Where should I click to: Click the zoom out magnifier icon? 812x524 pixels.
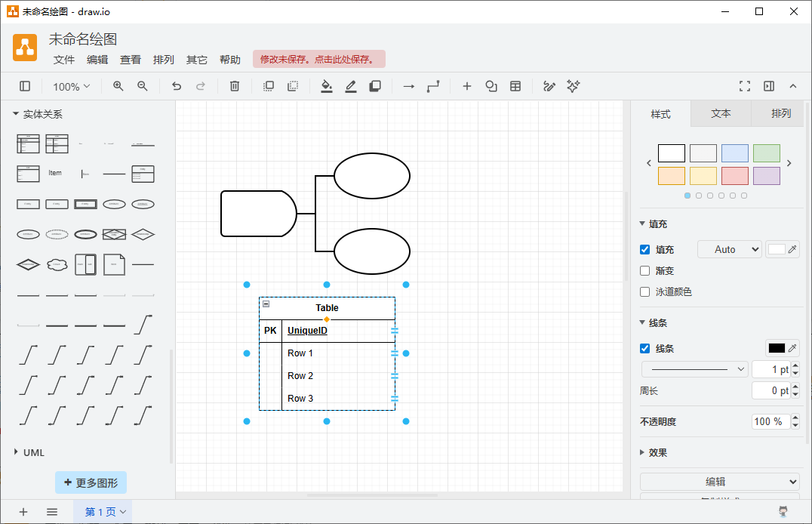tap(143, 86)
